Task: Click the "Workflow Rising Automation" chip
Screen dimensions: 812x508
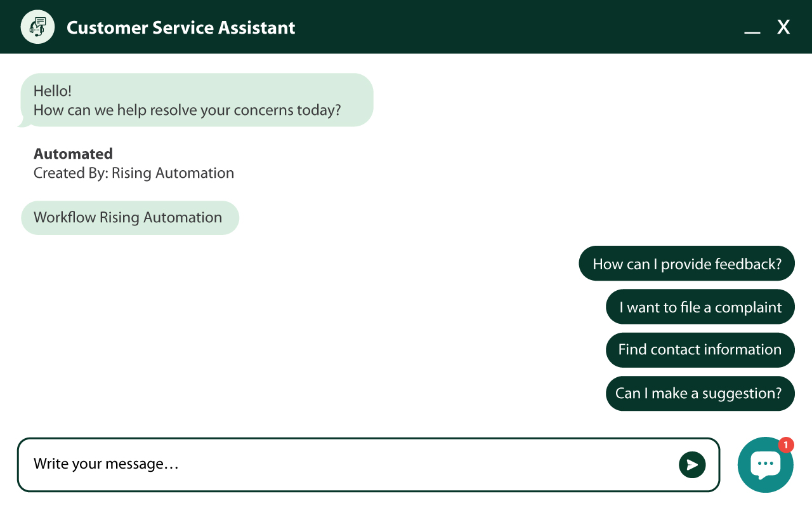Action: [129, 218]
